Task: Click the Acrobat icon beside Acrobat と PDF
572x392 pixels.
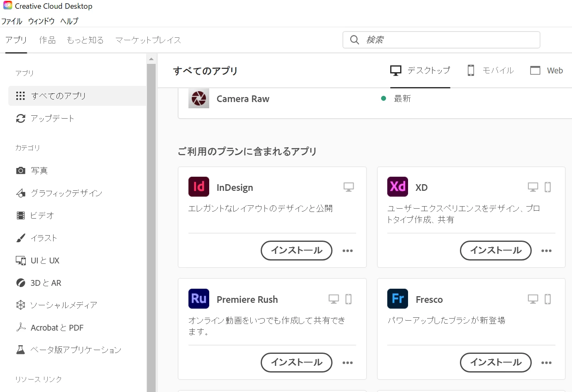Action: [20, 327]
